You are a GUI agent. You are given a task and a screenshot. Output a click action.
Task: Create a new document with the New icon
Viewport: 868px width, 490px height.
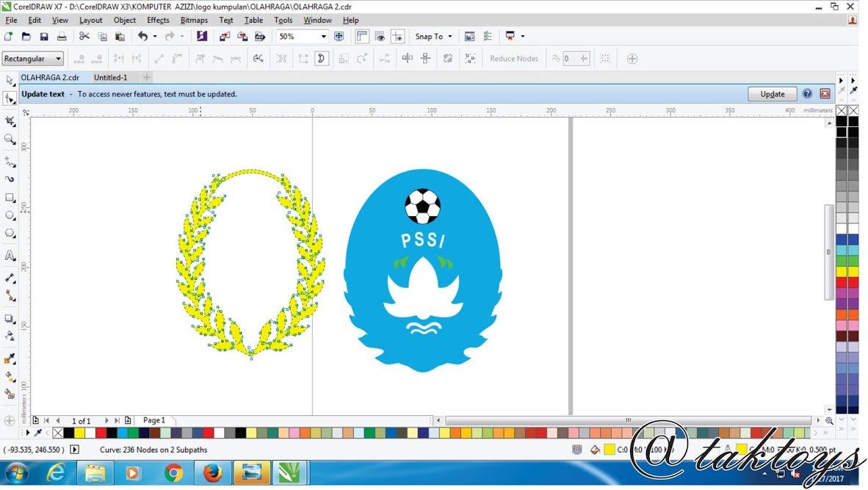coord(8,37)
